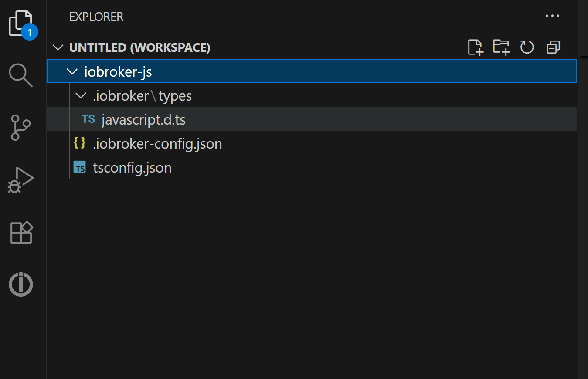
Task: Collapse the UNTITLED (WORKSPACE) section
Action: [58, 47]
